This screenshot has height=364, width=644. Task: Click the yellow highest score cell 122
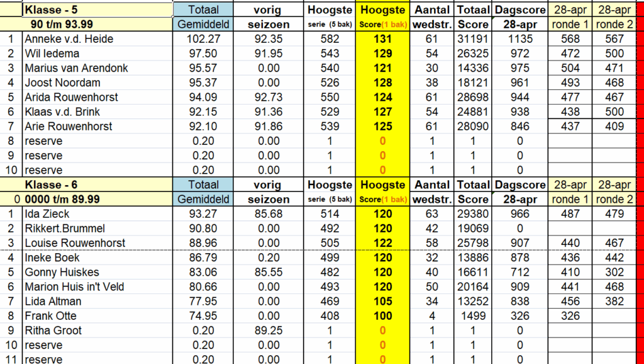[x=383, y=243]
